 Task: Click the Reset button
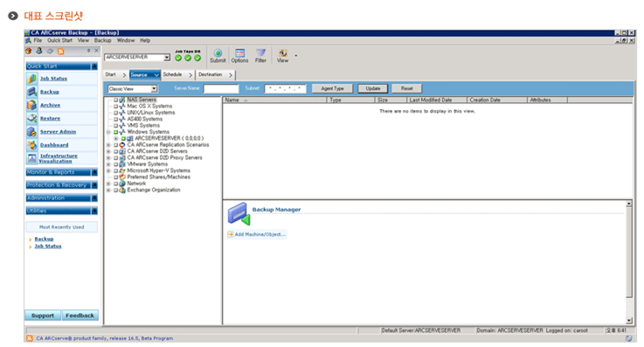click(x=406, y=88)
